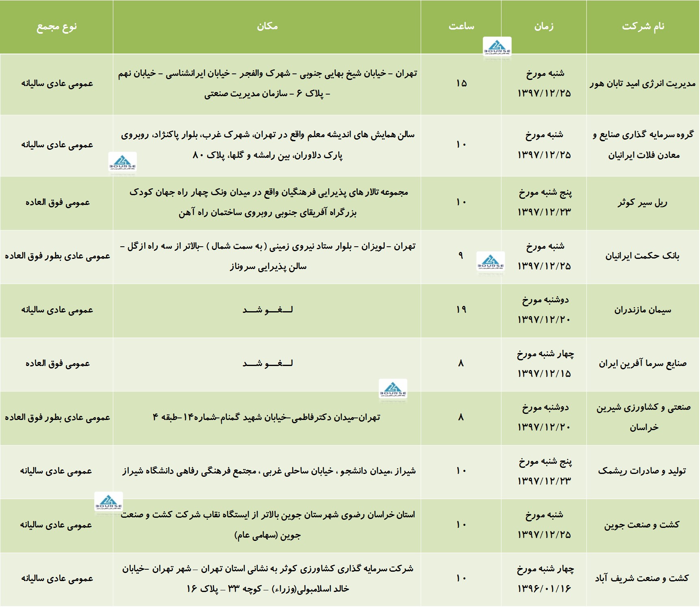Click the لویزان location in the بانک حکمت row

point(268,256)
